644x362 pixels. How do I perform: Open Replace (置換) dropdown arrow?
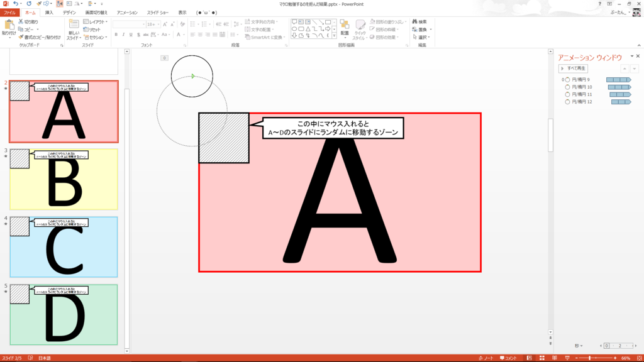pyautogui.click(x=430, y=30)
